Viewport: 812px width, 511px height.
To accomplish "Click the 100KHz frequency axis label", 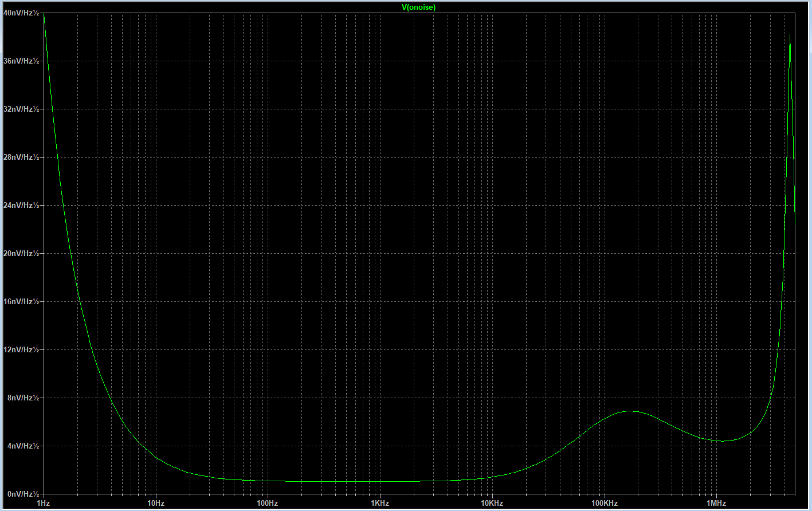I will click(x=605, y=504).
